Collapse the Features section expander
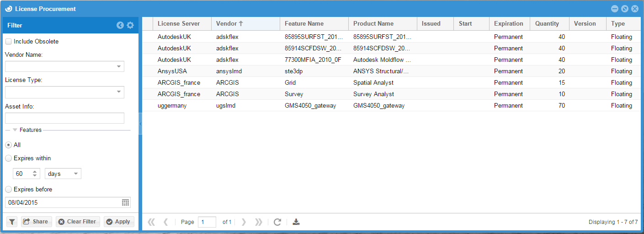Viewport: 644px width, 234px height. click(15, 130)
